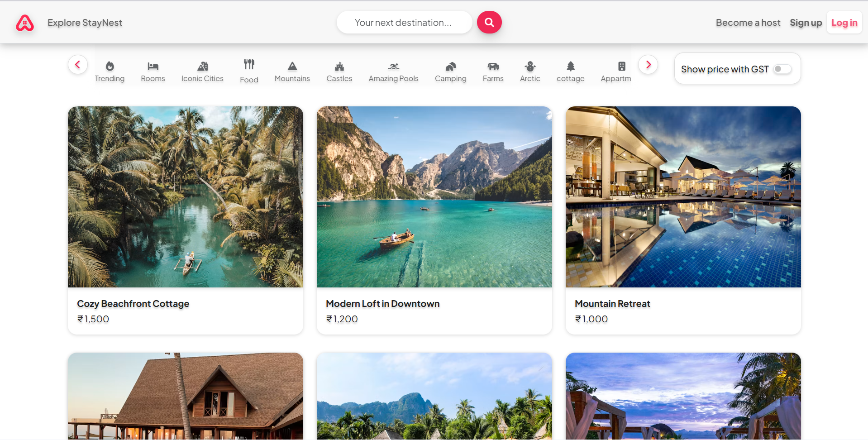
Task: Select the Farms cow icon
Action: [493, 66]
